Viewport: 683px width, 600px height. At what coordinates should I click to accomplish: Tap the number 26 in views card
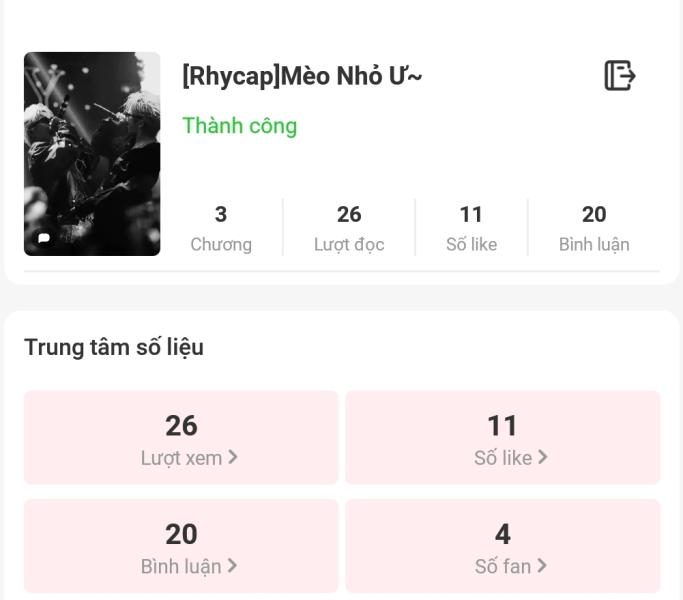[181, 425]
